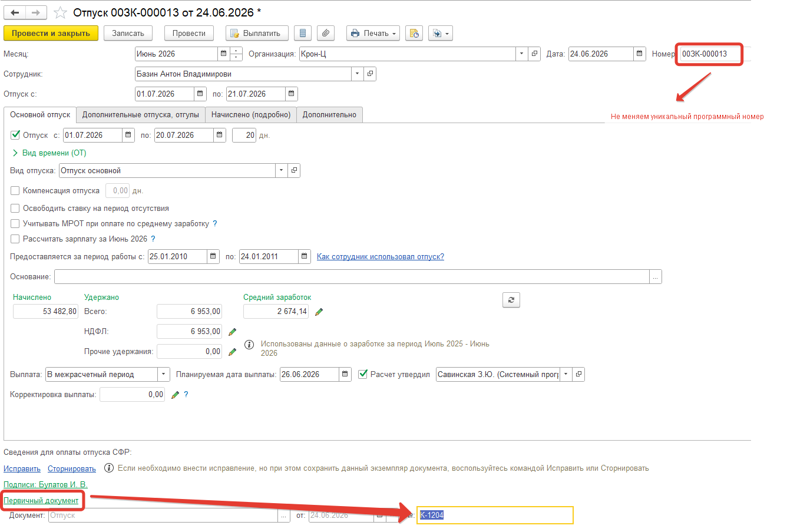Open Как сотрудник использовал отпуск link
This screenshot has width=797, height=532.
[x=381, y=256]
